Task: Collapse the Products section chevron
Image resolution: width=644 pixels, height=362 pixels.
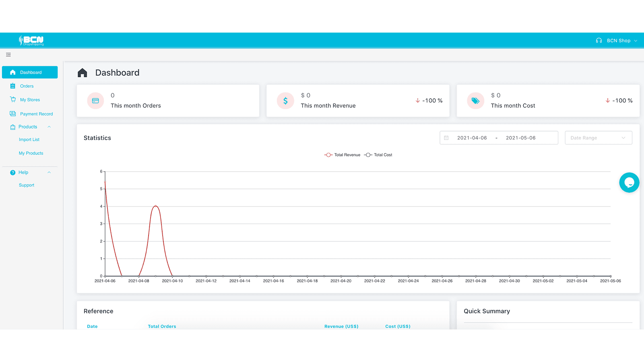Action: [x=49, y=127]
